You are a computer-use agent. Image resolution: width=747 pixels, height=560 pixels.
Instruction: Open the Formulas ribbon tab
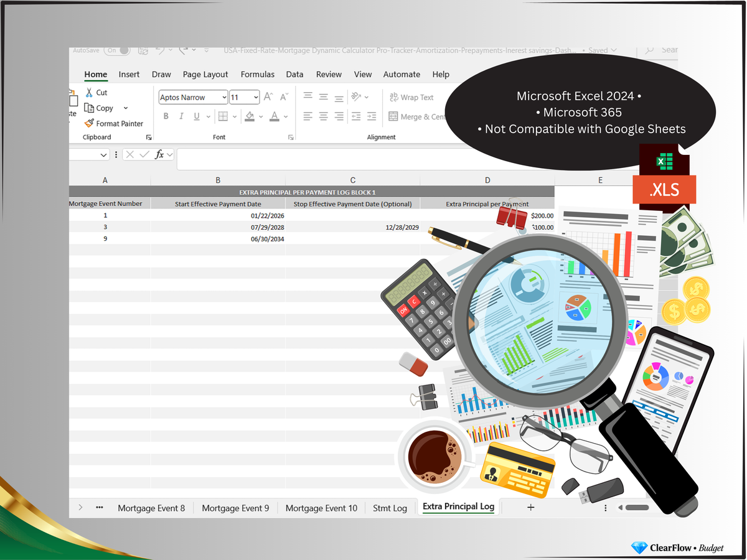258,74
